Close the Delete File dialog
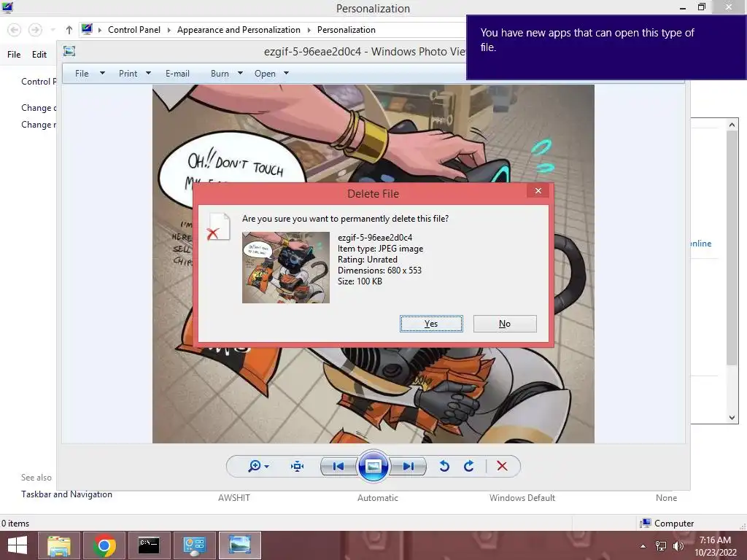 click(x=538, y=191)
